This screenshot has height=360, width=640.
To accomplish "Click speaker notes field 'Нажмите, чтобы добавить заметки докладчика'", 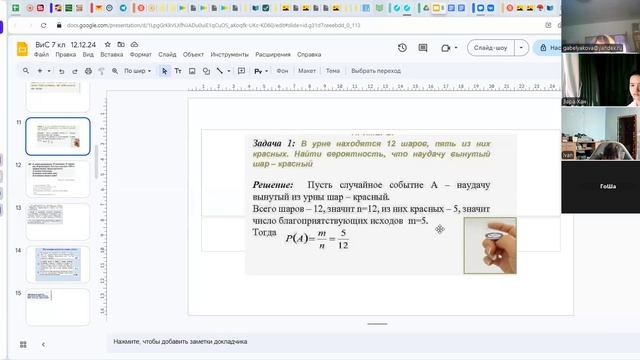I will 180,342.
